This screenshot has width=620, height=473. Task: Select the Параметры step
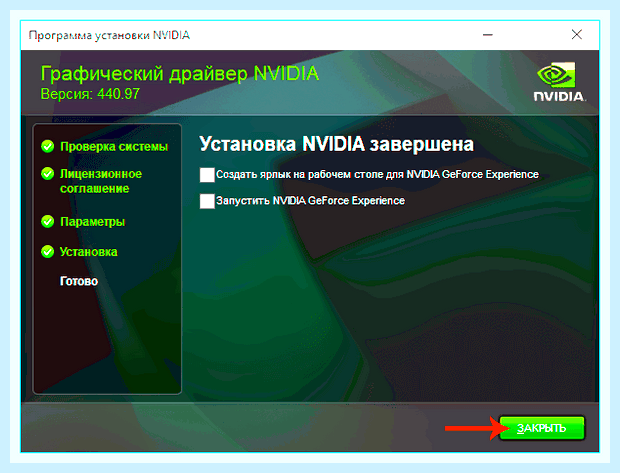point(92,222)
